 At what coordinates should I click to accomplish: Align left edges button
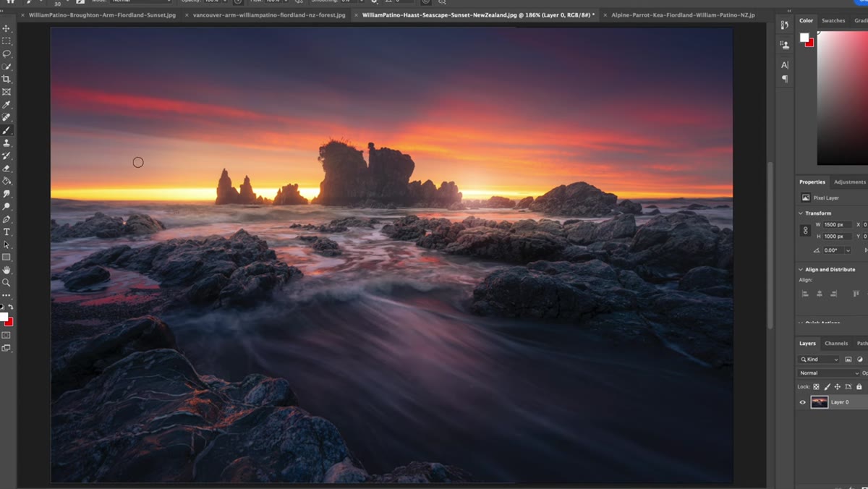click(805, 294)
